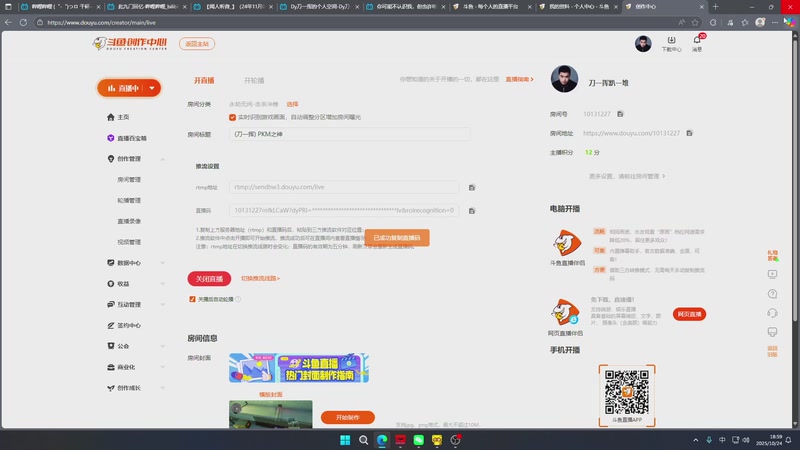Open 直播录像 in the sidebar
This screenshot has width=800, height=450.
(x=129, y=221)
